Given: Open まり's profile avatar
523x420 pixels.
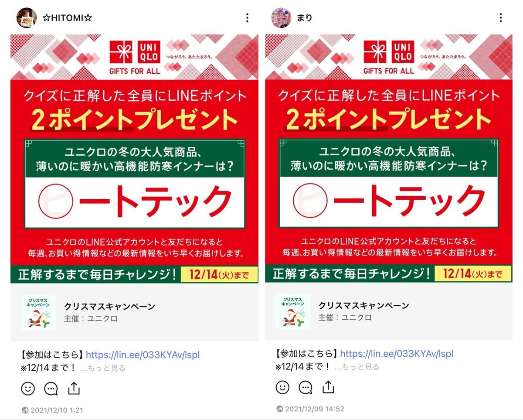Looking at the screenshot, I should (281, 17).
